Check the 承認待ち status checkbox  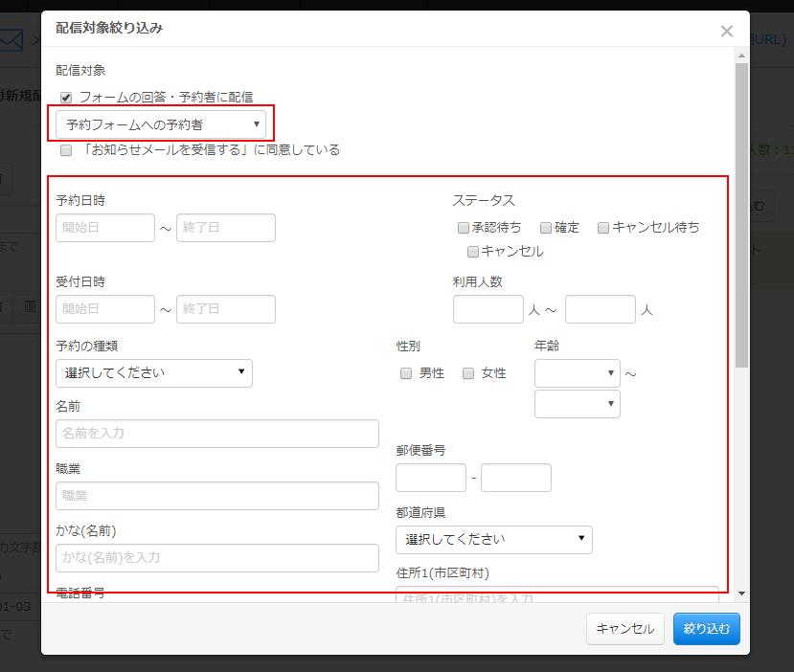pos(463,228)
